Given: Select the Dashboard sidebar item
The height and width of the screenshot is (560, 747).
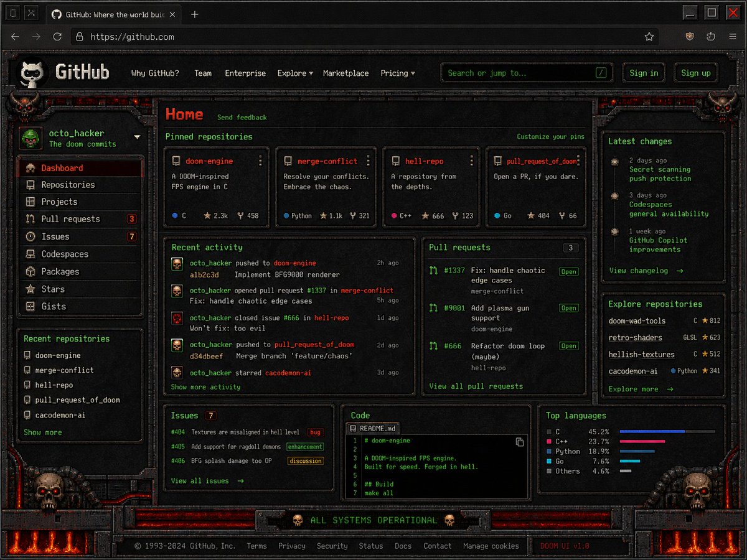Looking at the screenshot, I should tap(81, 168).
